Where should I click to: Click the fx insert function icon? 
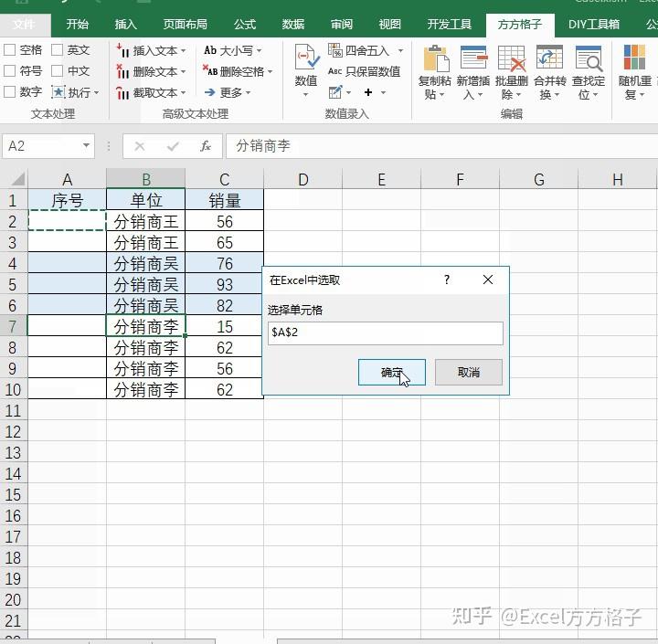(206, 146)
